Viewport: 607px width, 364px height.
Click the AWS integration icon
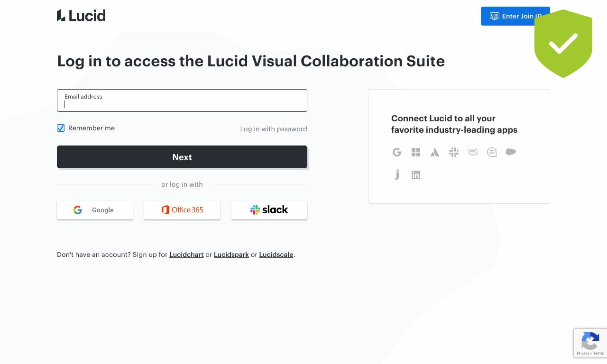tap(473, 152)
